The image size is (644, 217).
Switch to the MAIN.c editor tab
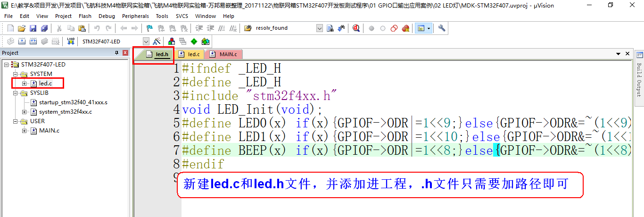click(224, 54)
